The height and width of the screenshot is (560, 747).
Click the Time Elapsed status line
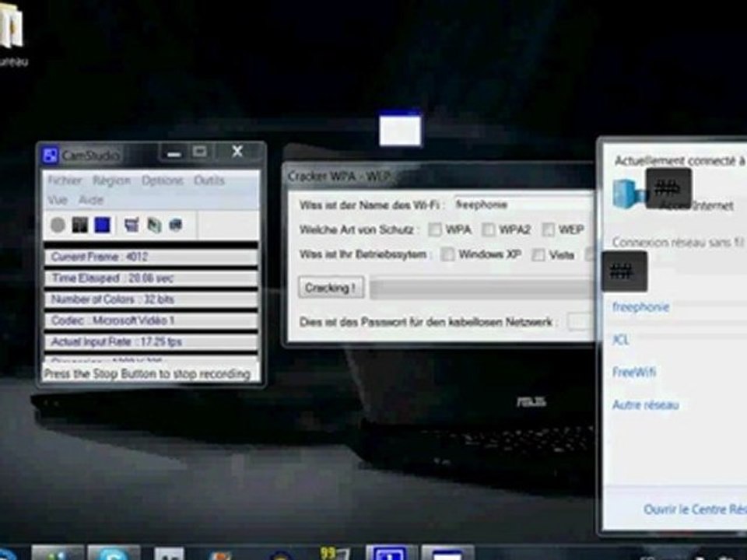point(151,278)
